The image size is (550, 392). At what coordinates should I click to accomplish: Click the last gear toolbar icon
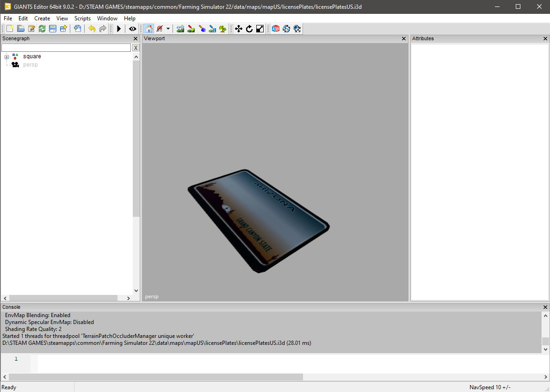[x=297, y=29]
